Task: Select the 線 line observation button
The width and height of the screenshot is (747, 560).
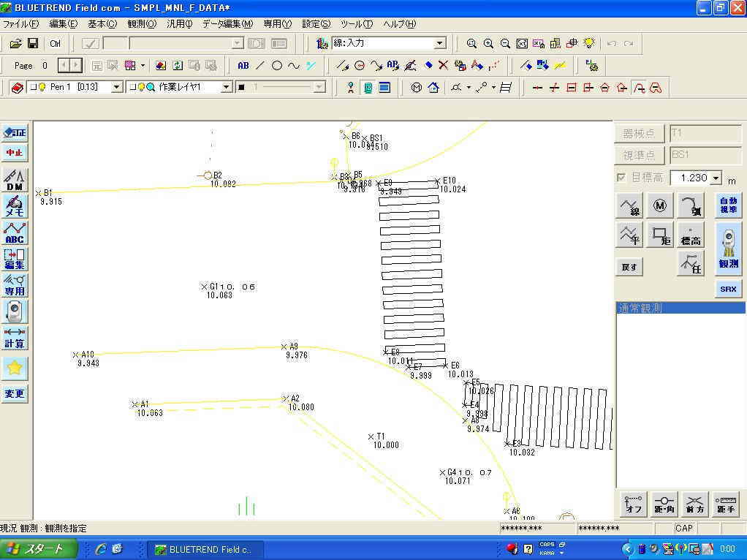Action: (629, 205)
